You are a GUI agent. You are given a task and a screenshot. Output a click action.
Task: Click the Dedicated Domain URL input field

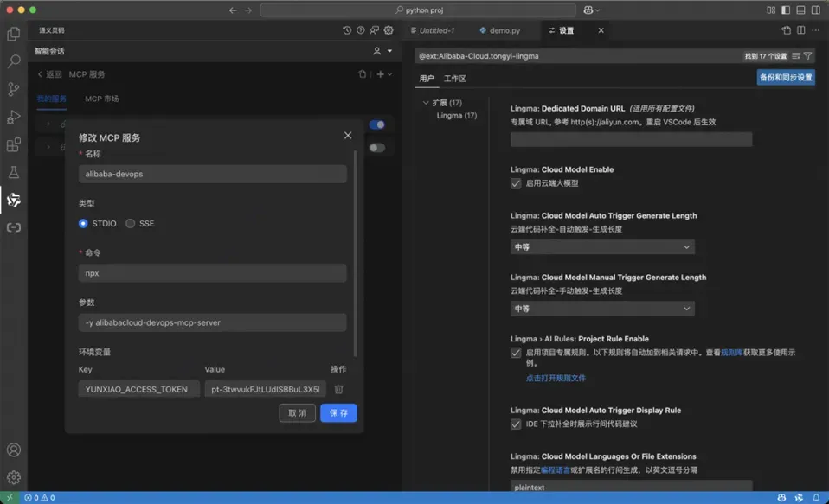[631, 139]
